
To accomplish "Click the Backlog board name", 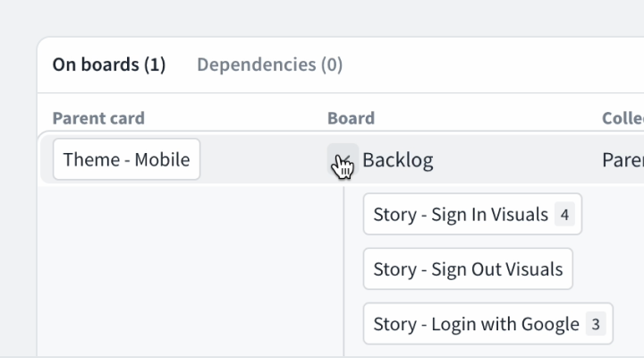I will coord(398,160).
